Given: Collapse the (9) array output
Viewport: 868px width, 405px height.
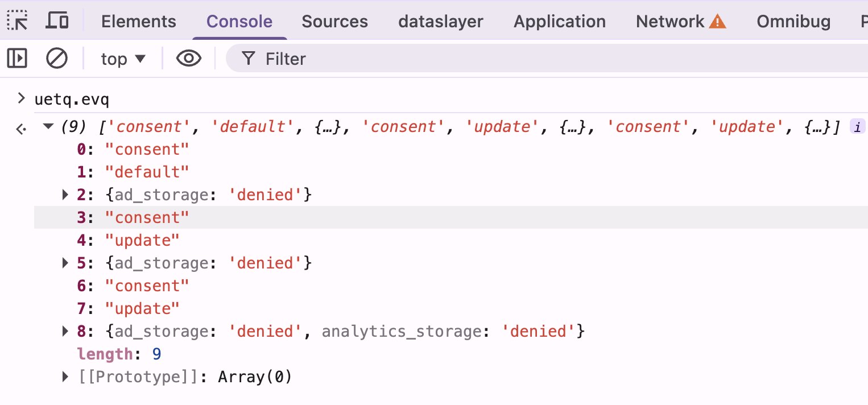Looking at the screenshot, I should (48, 126).
